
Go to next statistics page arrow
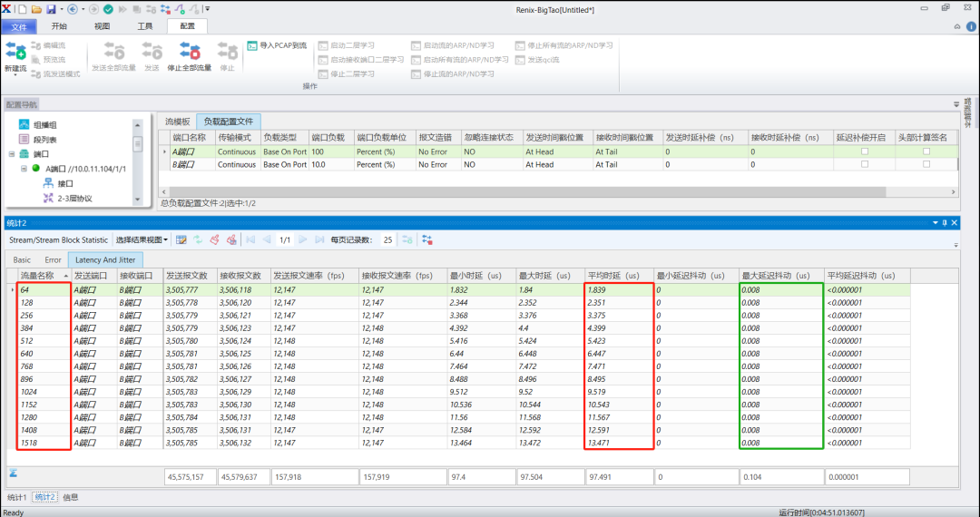pos(303,239)
